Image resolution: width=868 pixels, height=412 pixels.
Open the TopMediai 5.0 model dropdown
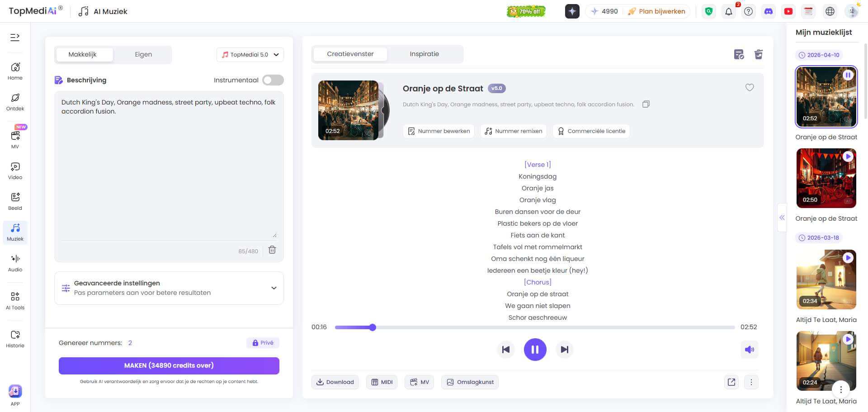[x=250, y=55]
